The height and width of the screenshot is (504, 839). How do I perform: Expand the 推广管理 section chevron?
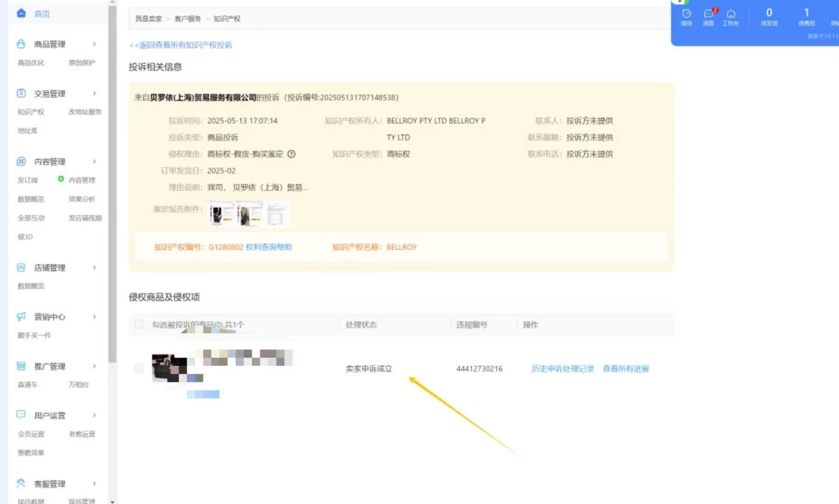95,366
